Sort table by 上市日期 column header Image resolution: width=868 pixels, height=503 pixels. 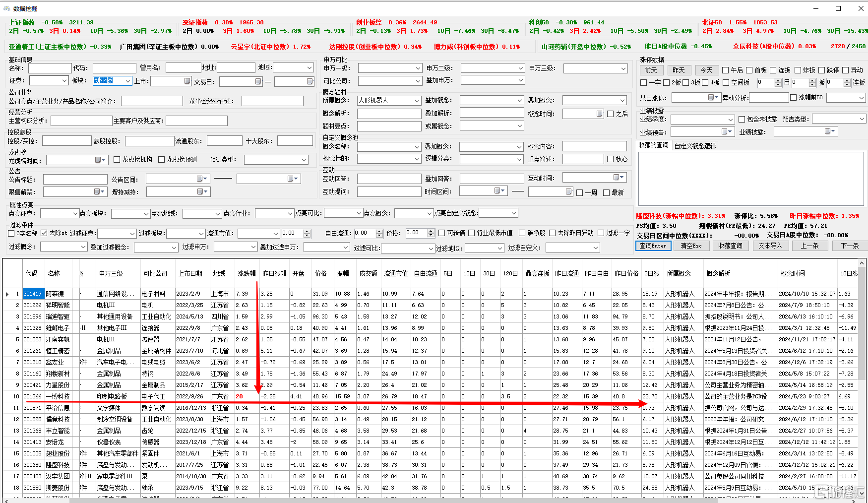(x=190, y=274)
